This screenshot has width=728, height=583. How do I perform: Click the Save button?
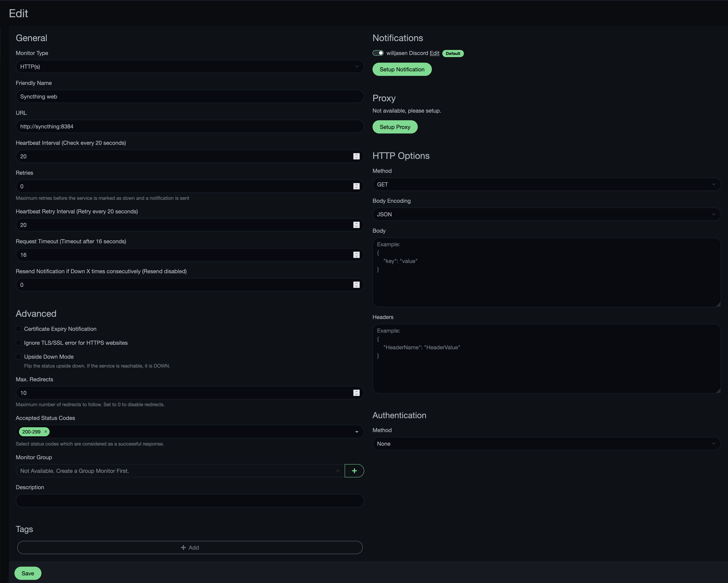(28, 573)
